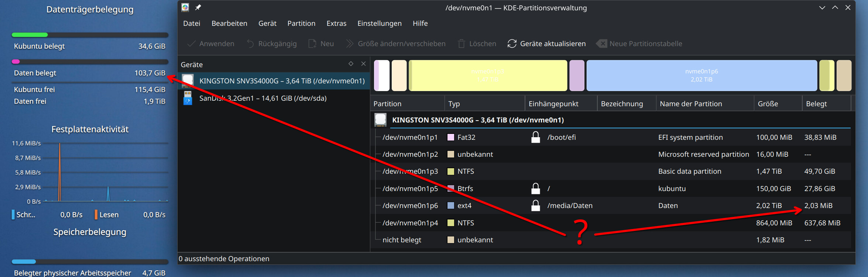The height and width of the screenshot is (277, 868).
Task: Click the pin window icon in titlebar
Action: (x=198, y=7)
